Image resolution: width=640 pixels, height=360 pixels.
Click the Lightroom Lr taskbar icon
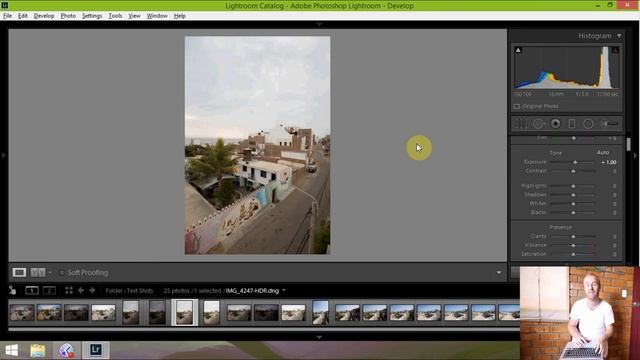(x=96, y=350)
